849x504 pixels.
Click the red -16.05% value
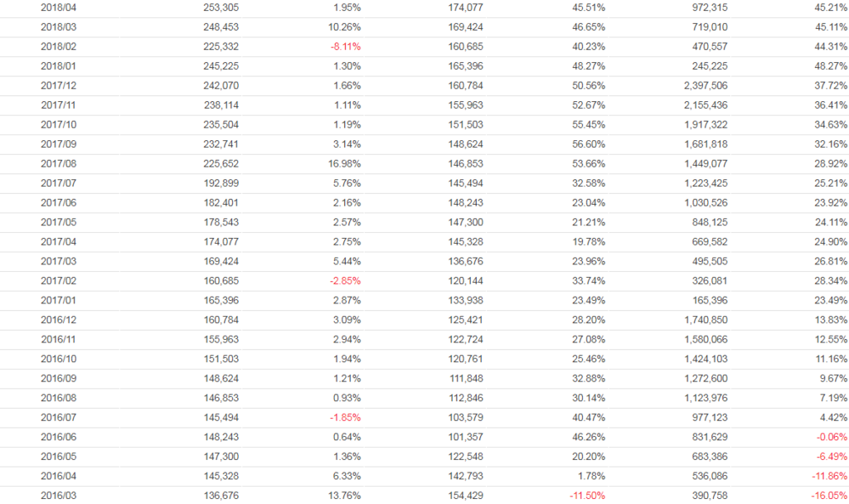click(829, 496)
